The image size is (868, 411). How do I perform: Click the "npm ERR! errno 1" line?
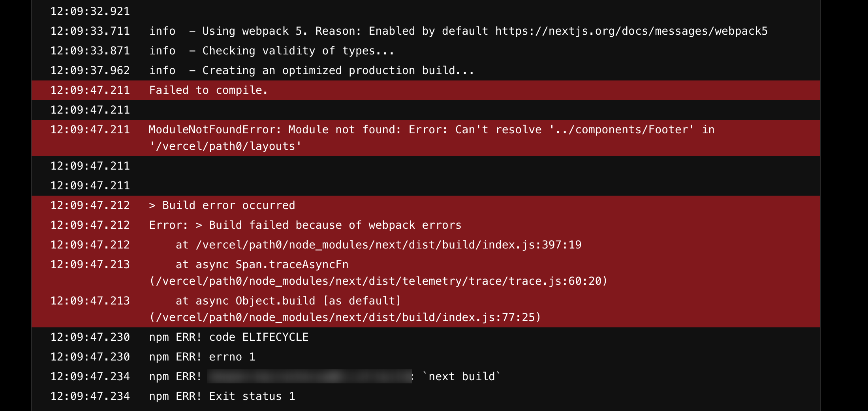(202, 357)
